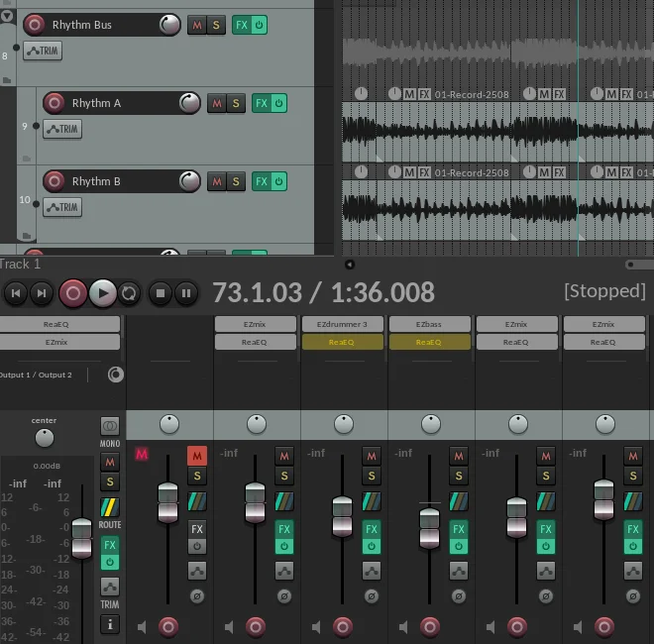
Task: Click the transport Record button
Action: click(x=72, y=292)
